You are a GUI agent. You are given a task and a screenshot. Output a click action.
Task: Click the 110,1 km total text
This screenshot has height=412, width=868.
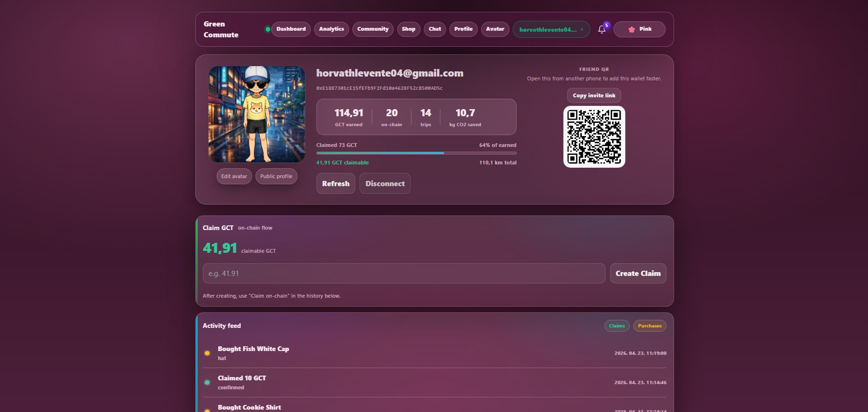tap(498, 163)
